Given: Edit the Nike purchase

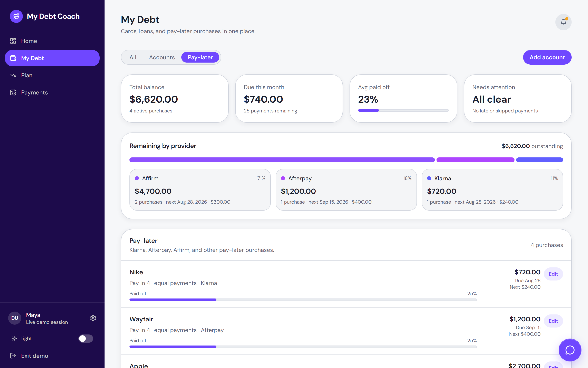Looking at the screenshot, I should [553, 274].
